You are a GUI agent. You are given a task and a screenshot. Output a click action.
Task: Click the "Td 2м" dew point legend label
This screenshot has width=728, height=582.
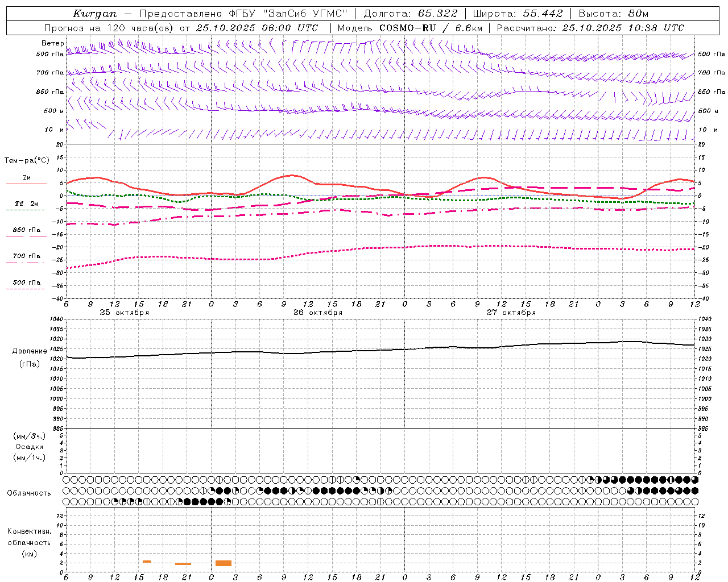[26, 203]
